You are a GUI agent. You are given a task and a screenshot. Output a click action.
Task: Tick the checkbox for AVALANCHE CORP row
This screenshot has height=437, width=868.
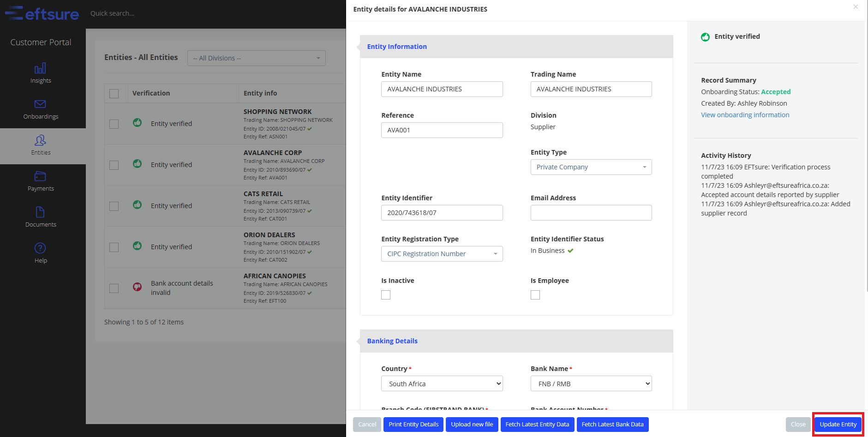(114, 165)
